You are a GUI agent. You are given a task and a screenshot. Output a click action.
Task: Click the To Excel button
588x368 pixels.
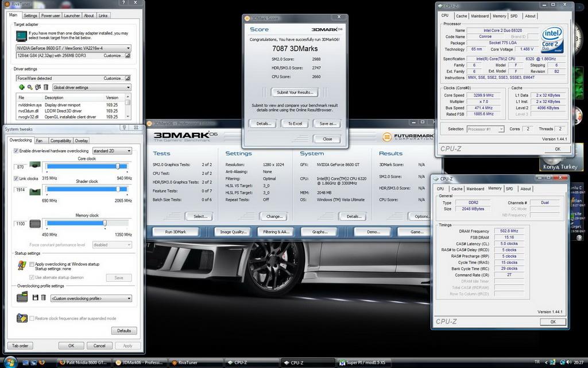[295, 124]
